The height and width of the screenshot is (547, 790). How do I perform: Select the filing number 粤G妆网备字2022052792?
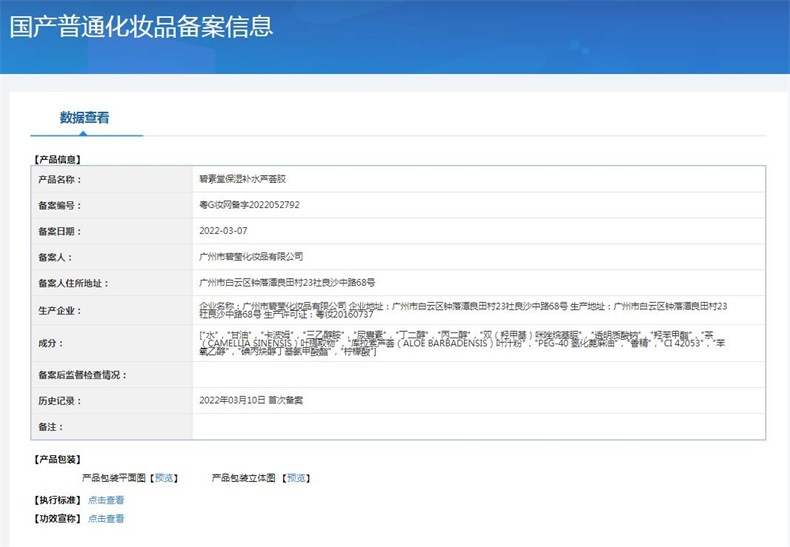pyautogui.click(x=249, y=205)
